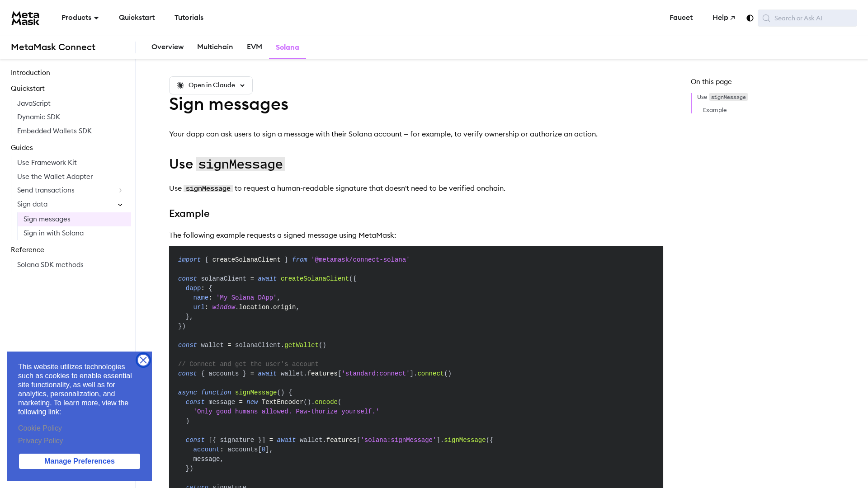Click the import createSolanaClient code line

[294, 260]
